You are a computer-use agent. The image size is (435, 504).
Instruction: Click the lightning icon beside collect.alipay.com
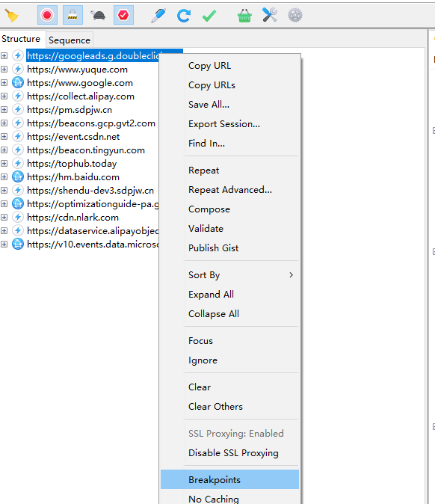(18, 96)
